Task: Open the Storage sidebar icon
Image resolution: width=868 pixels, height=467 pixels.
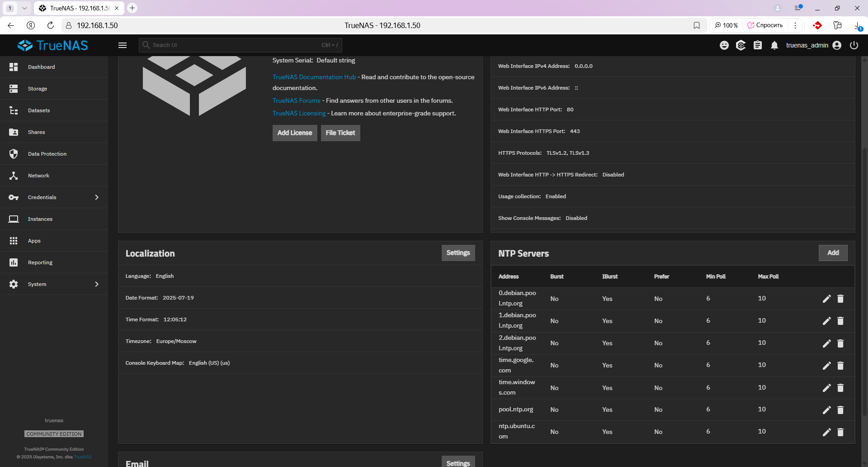Action: click(14, 89)
